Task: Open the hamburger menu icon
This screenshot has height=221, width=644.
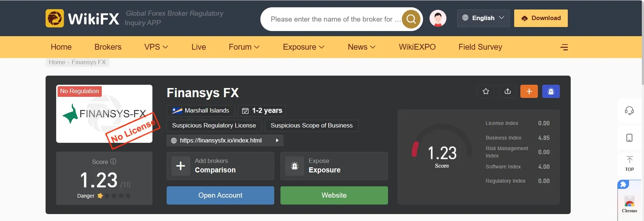Action: coord(564,47)
